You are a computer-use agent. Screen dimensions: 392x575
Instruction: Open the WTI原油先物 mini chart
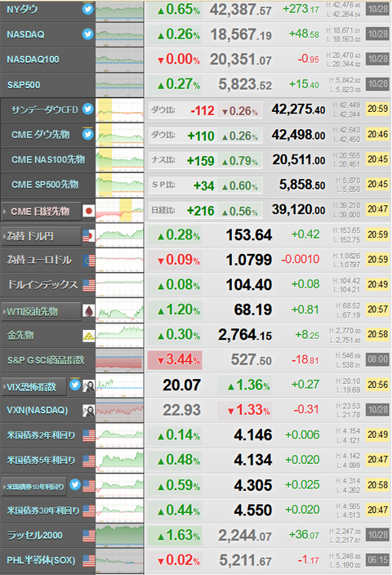[119, 310]
